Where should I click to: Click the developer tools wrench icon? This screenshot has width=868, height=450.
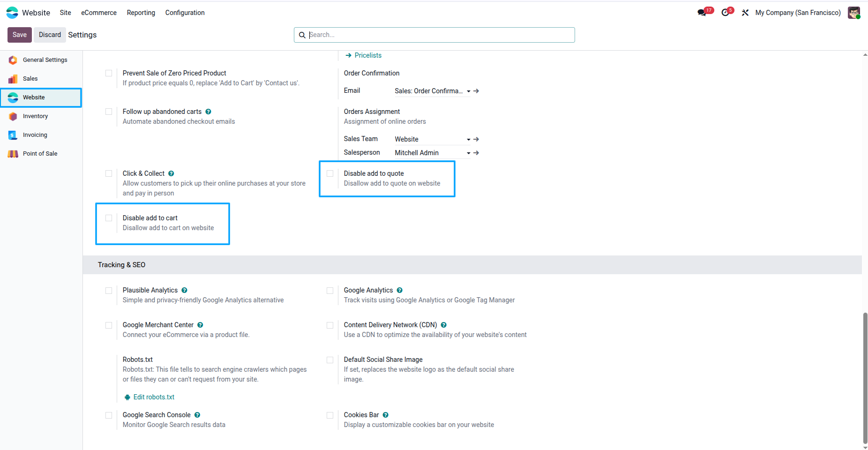pos(745,13)
